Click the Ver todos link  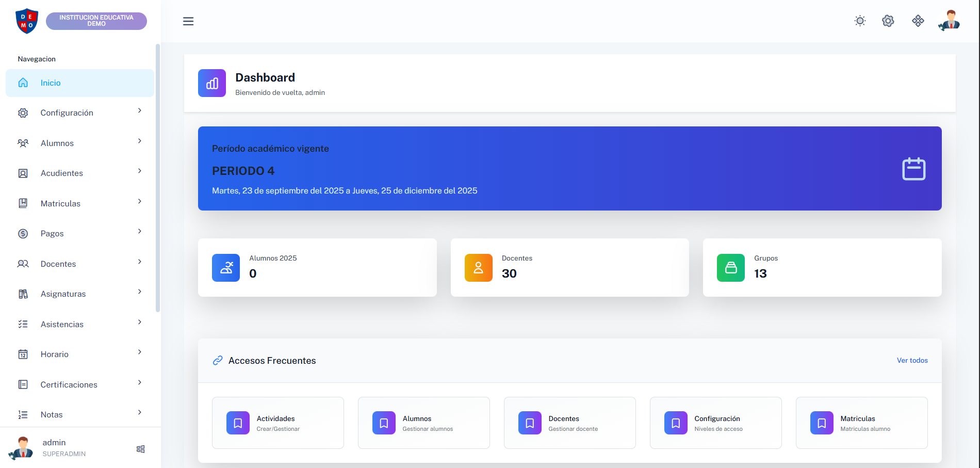tap(912, 361)
